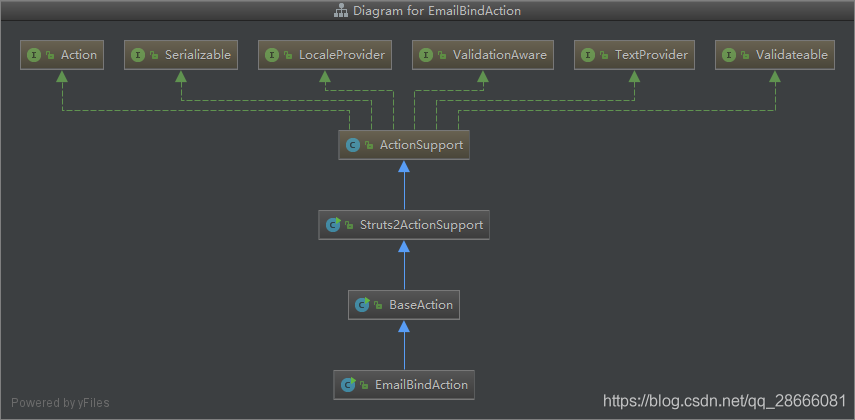This screenshot has height=420, width=855.
Task: Select the BaseAction class node
Action: pyautogui.click(x=404, y=304)
